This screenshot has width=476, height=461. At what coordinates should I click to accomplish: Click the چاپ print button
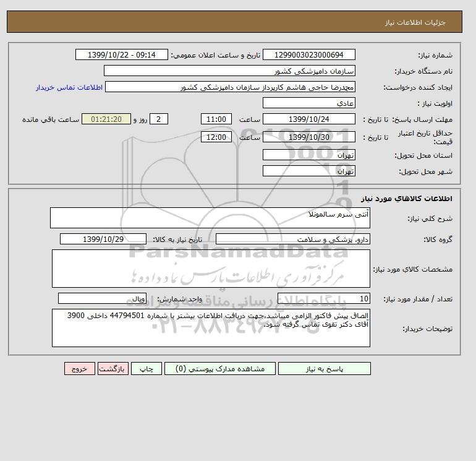[x=147, y=368]
